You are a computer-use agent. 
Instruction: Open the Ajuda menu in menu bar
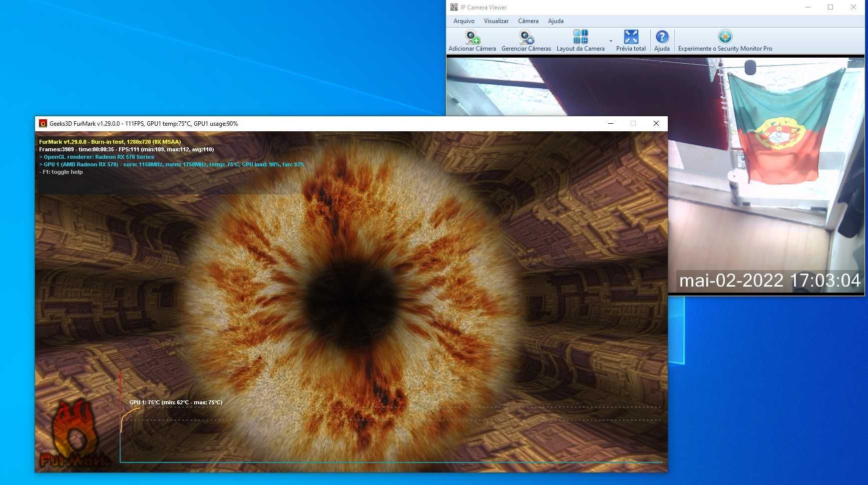[556, 21]
